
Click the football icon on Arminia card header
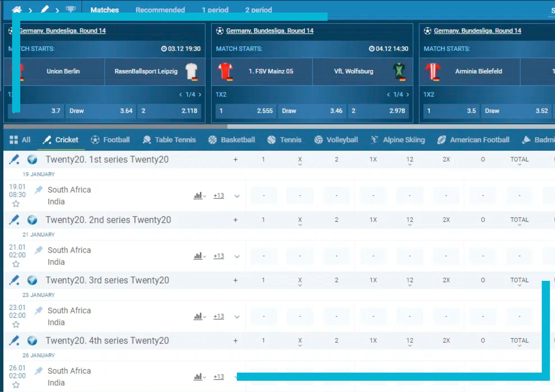tap(427, 31)
